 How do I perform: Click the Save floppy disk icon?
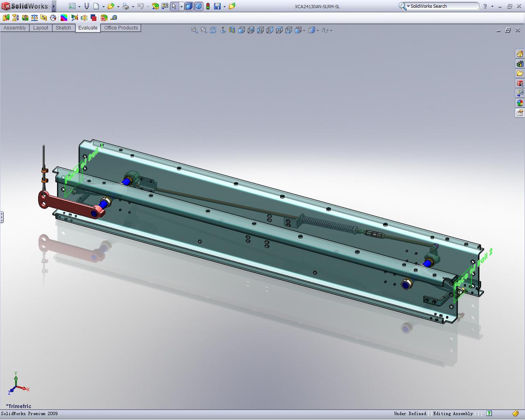[217, 6]
